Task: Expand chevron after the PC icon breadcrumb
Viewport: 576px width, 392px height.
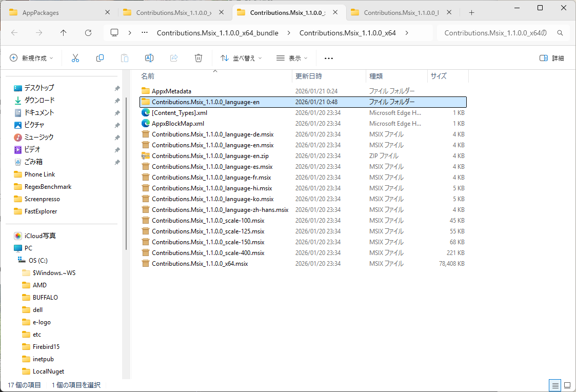Action: click(x=130, y=33)
